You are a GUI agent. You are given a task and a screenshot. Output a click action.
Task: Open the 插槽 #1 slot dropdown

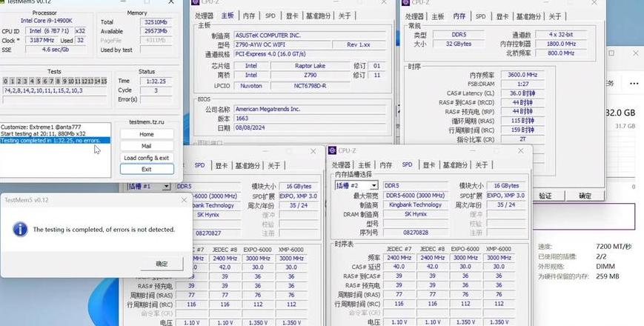coord(166,187)
